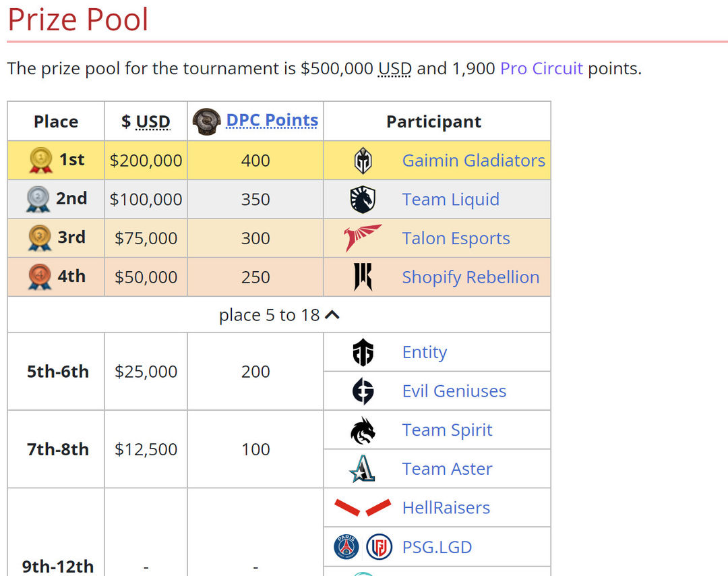This screenshot has height=576, width=728.
Task: Click the Team Spirit dragon logo
Action: [x=363, y=430]
